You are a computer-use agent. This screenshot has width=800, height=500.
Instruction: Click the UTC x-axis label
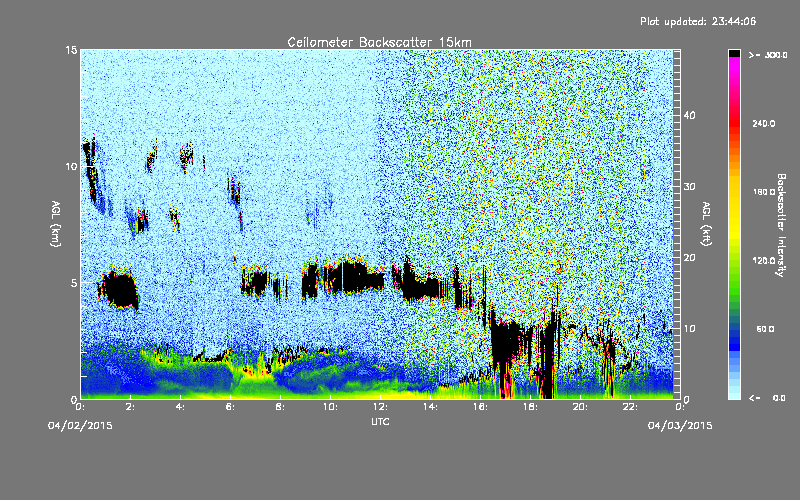pos(380,421)
